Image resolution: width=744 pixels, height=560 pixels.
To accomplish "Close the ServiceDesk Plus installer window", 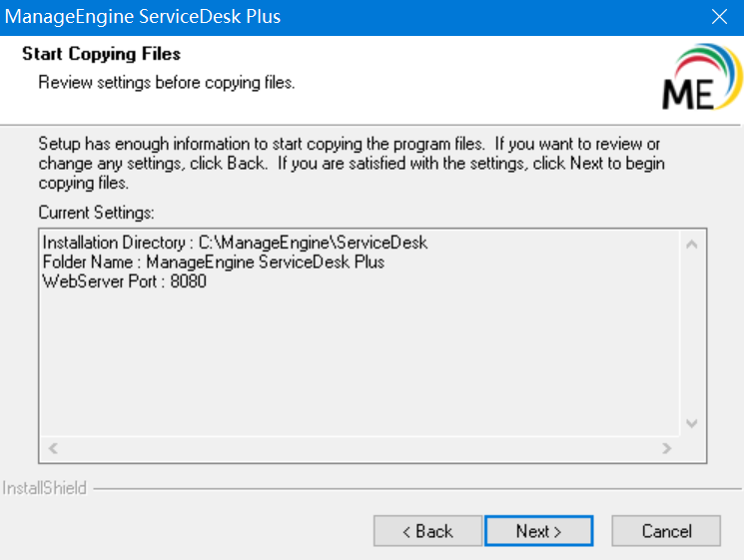I will pyautogui.click(x=718, y=17).
